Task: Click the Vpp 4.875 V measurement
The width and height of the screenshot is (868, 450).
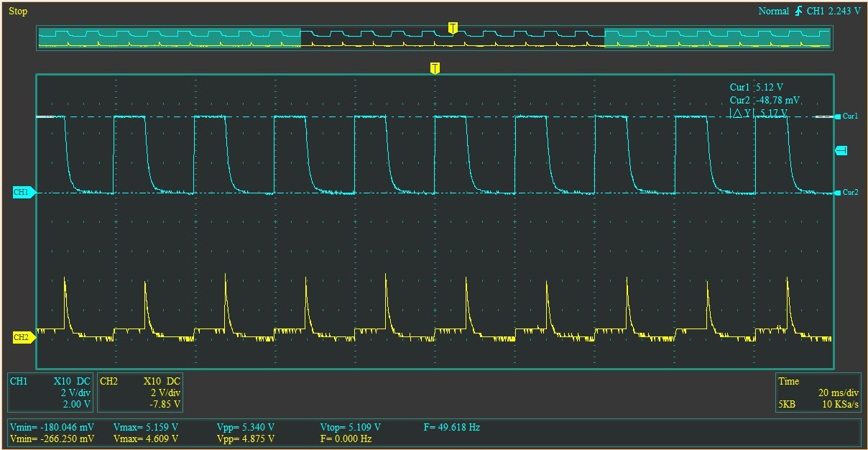Action: click(x=246, y=438)
